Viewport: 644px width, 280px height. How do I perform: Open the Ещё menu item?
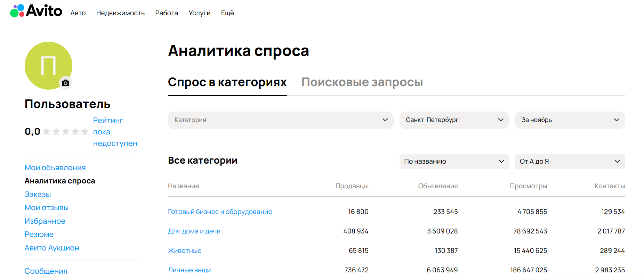pyautogui.click(x=227, y=13)
